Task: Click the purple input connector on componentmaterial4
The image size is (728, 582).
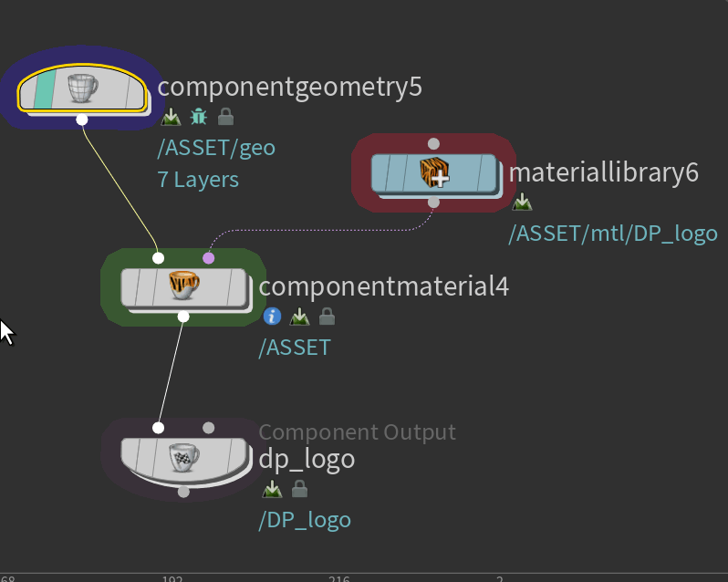Action: 208,258
